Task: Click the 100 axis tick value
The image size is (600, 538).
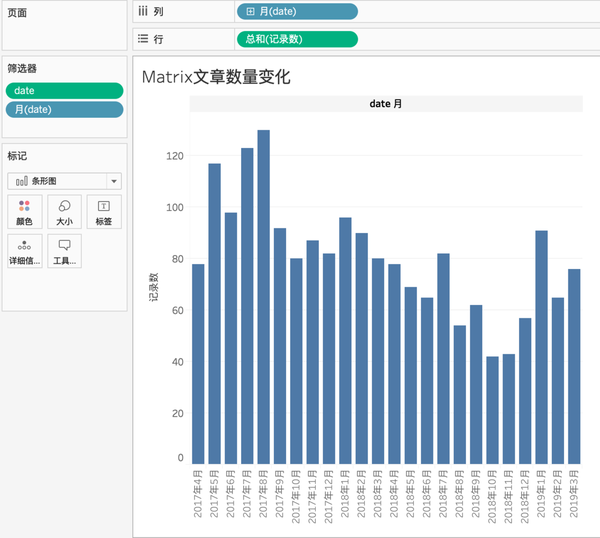Action: pos(175,207)
